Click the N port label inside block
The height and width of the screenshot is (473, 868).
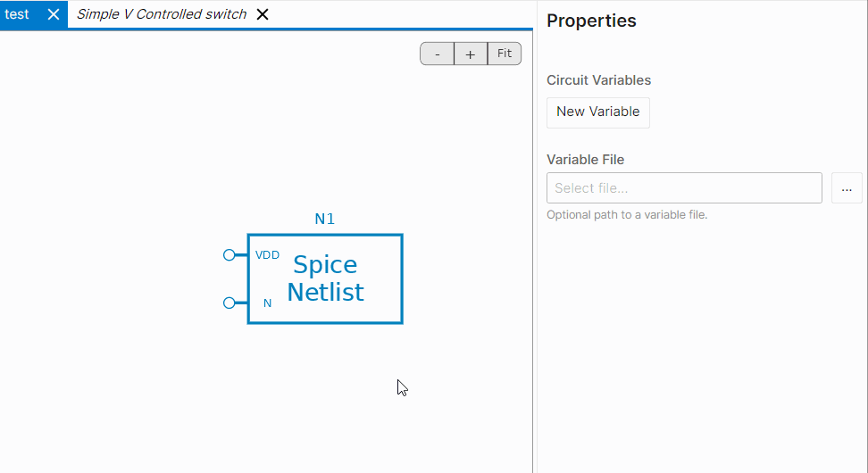(267, 303)
